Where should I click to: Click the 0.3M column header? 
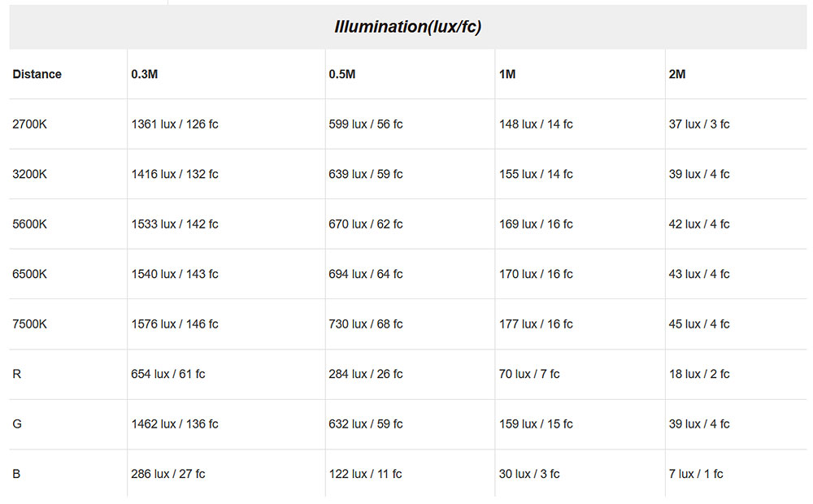tap(146, 74)
